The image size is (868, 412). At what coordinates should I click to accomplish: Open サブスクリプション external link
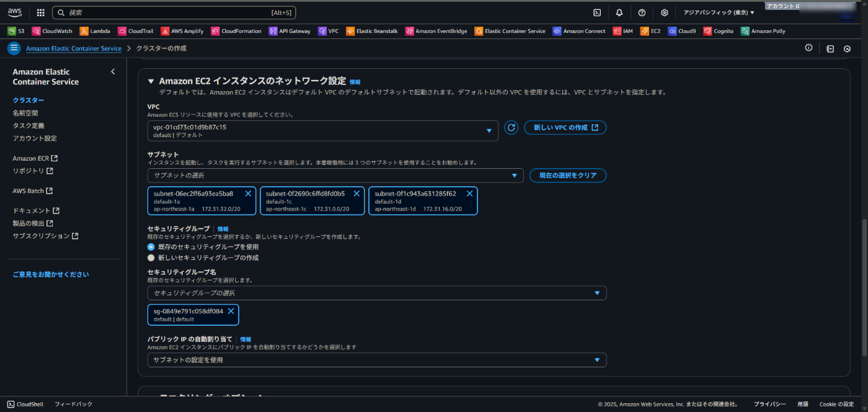point(45,236)
